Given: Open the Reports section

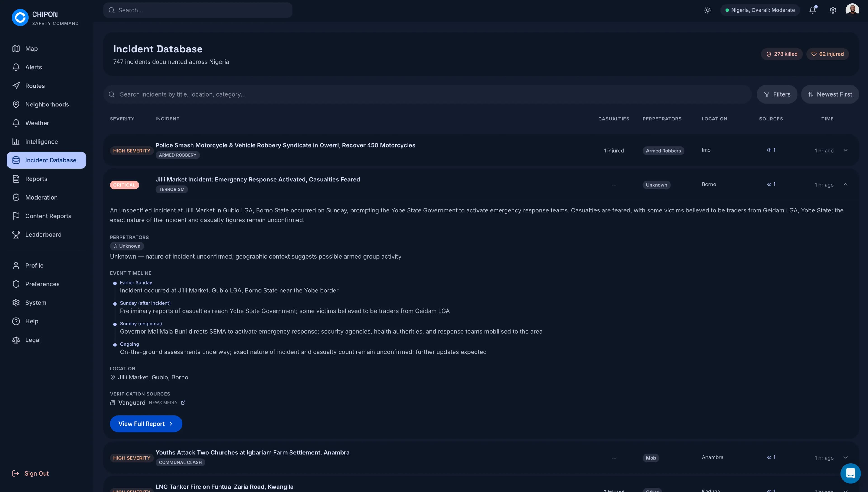Looking at the screenshot, I should tap(36, 179).
